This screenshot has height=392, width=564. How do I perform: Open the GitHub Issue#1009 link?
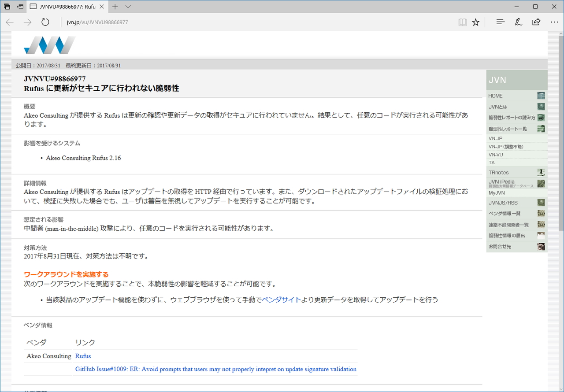(x=215, y=369)
